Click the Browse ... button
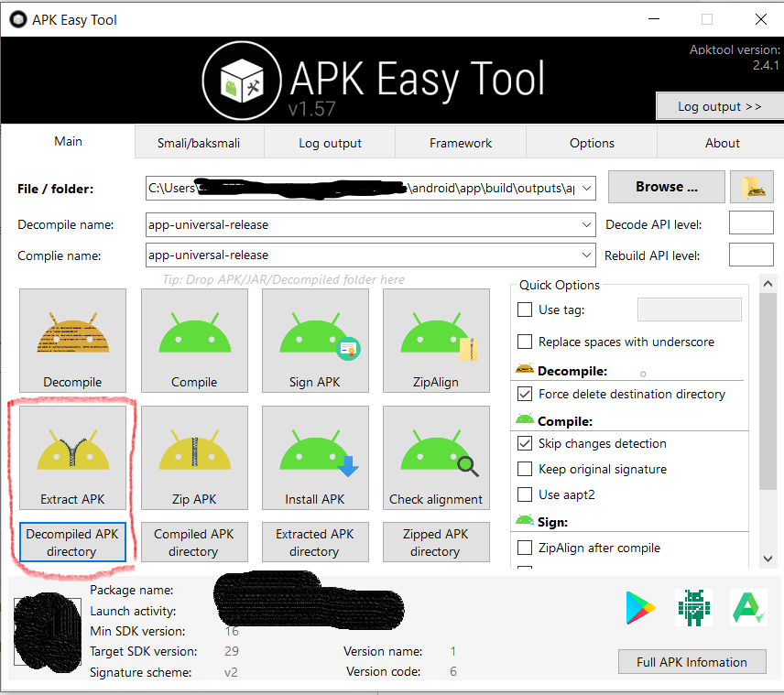Screen dimensions: 784x695 [x=667, y=187]
